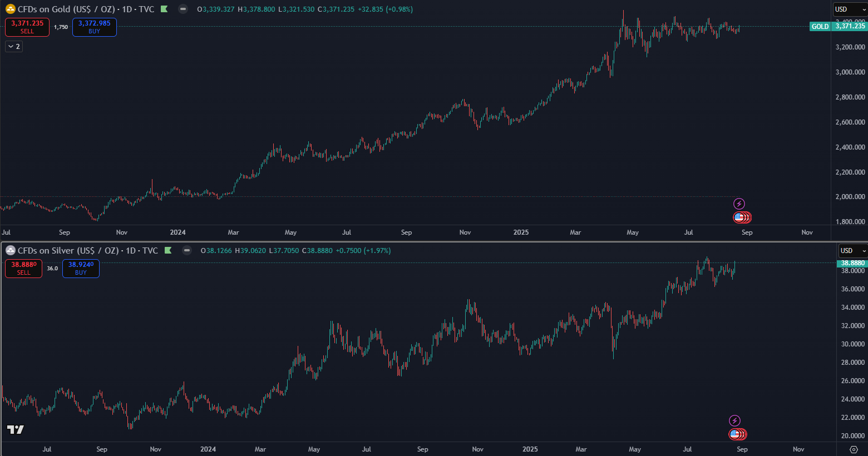Open the purple lightning icon on Gold chart
Image resolution: width=868 pixels, height=456 pixels.
point(739,204)
